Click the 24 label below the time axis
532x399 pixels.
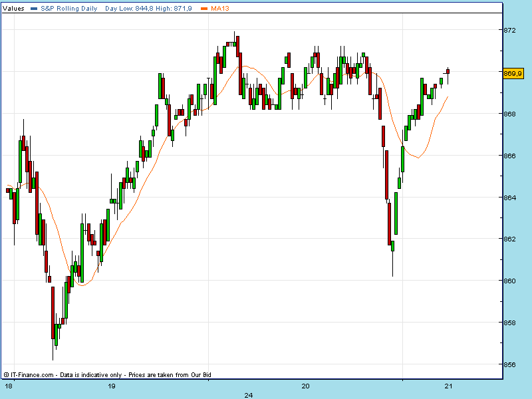click(249, 395)
